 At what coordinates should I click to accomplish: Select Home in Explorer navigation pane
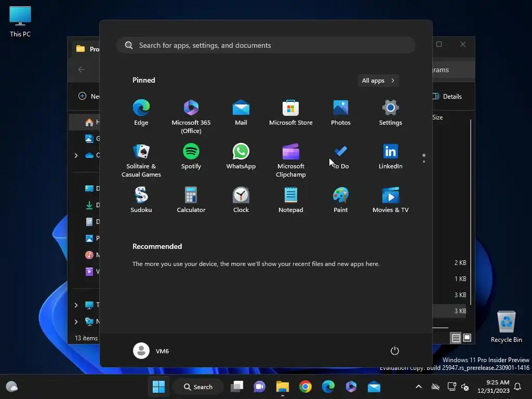click(85, 122)
